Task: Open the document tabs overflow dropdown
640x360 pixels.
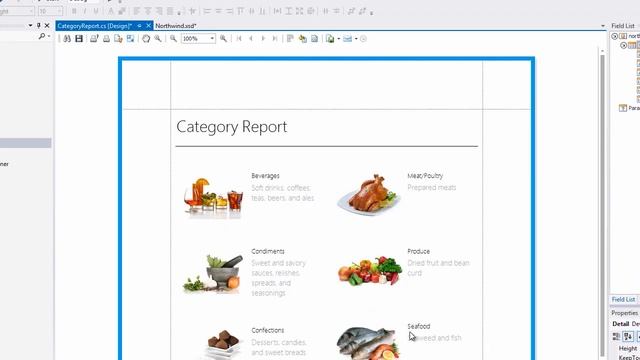Action: coord(603,26)
